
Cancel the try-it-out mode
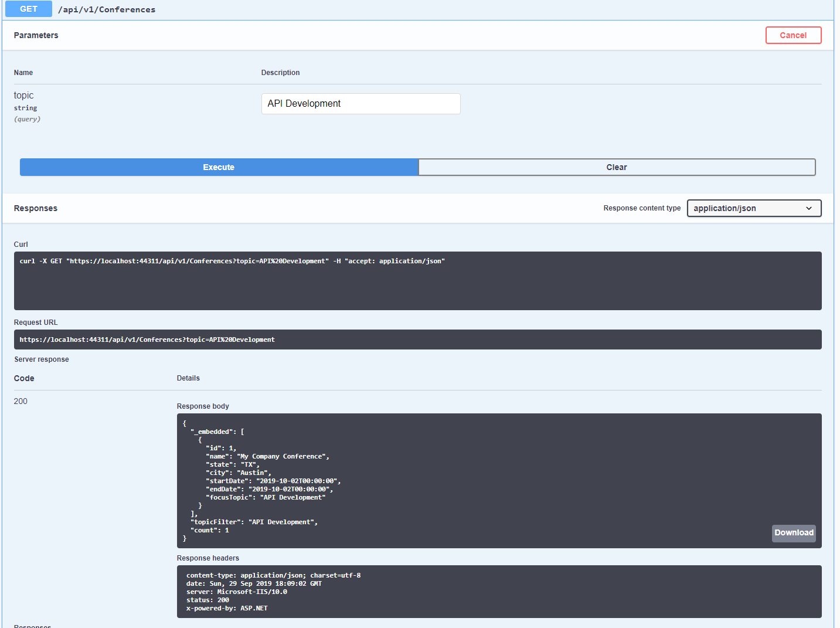(x=793, y=35)
